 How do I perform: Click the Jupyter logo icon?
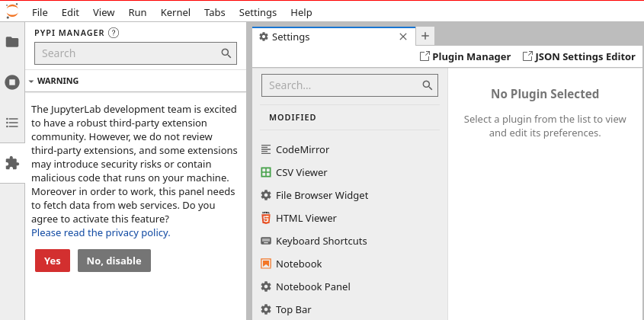(x=12, y=11)
